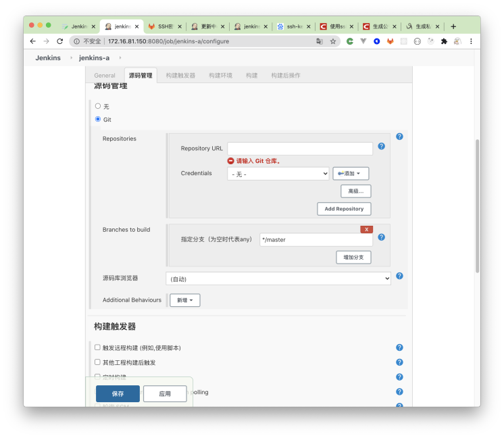This screenshot has width=504, height=438.
Task: Focus the */master branch specifier field
Action: coord(316,239)
